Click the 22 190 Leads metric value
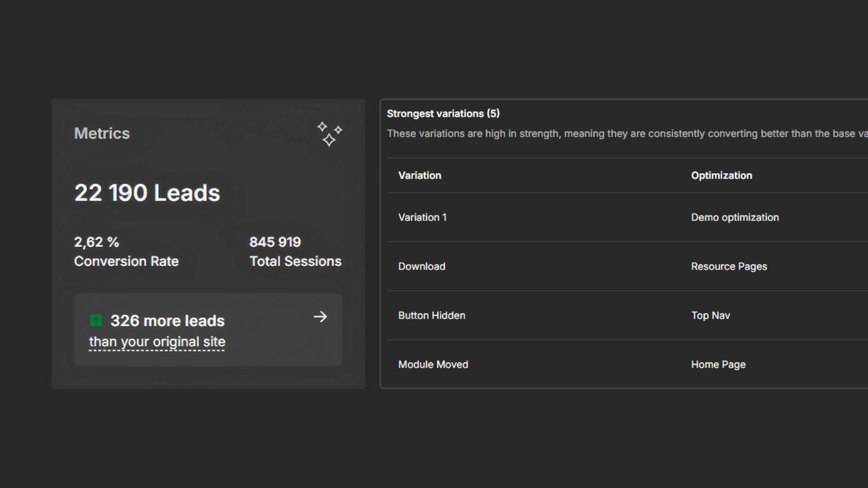The image size is (868, 488). coord(147,193)
